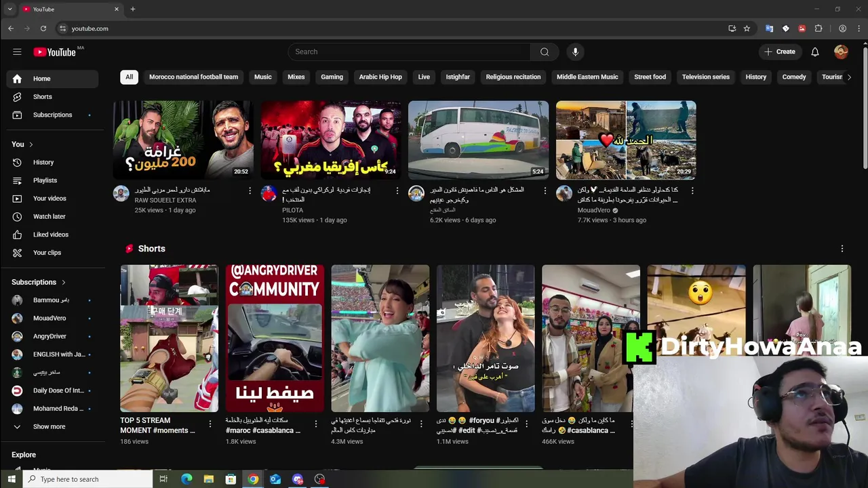Open options for RAW SOUEELT EXTRA video
The image size is (868, 488).
[250, 190]
